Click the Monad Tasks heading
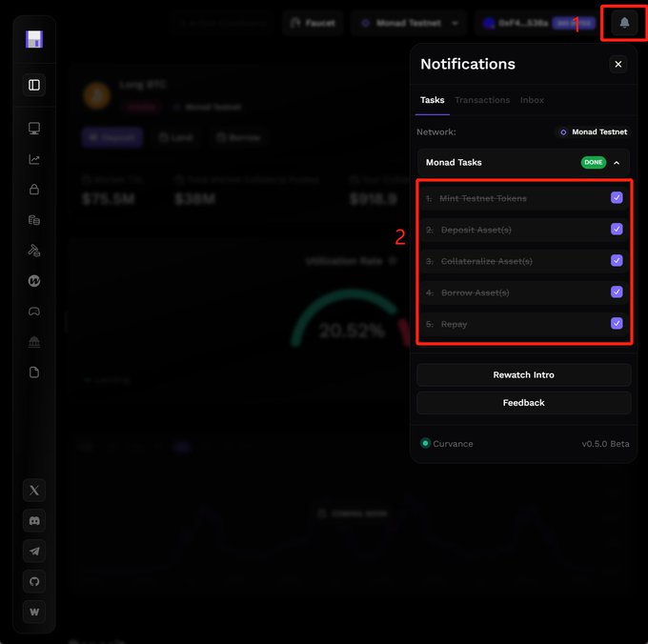648x644 pixels. [454, 162]
